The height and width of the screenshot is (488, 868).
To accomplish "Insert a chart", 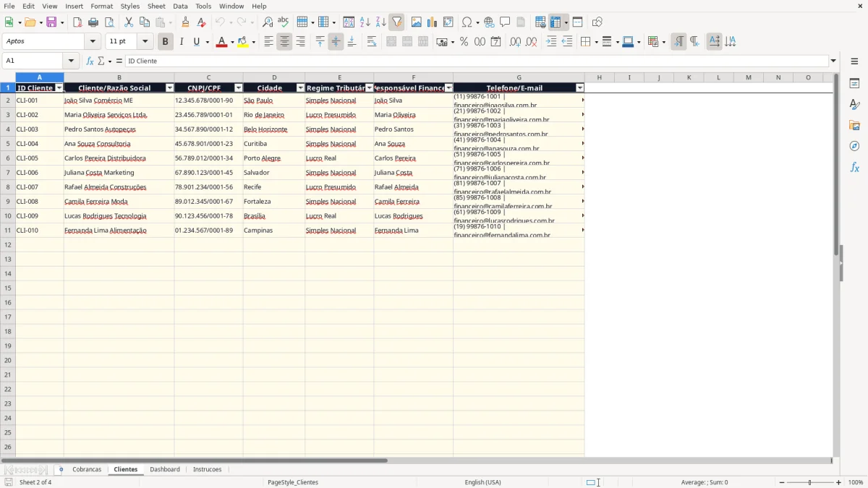I will point(433,22).
